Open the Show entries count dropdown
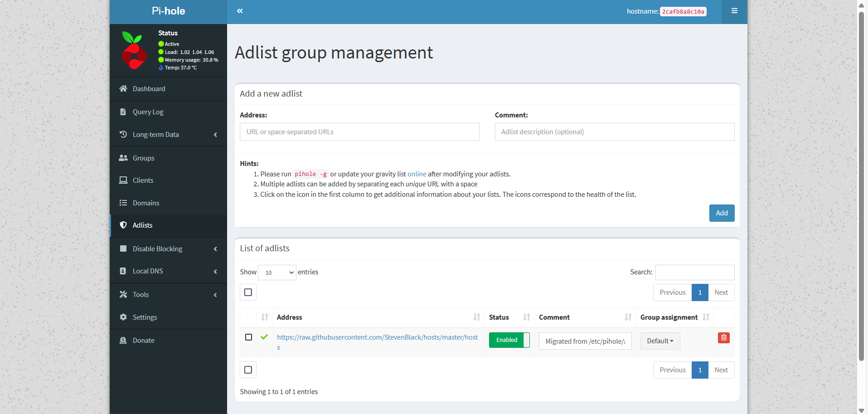 point(277,273)
